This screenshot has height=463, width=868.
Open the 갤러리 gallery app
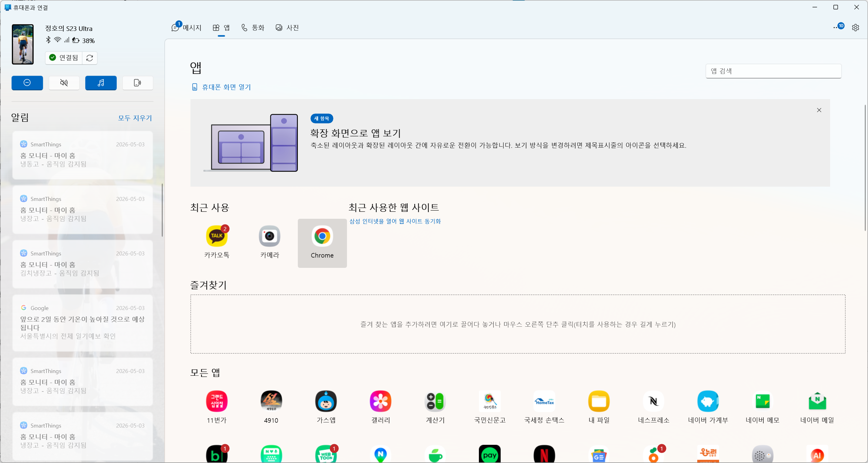click(x=380, y=407)
